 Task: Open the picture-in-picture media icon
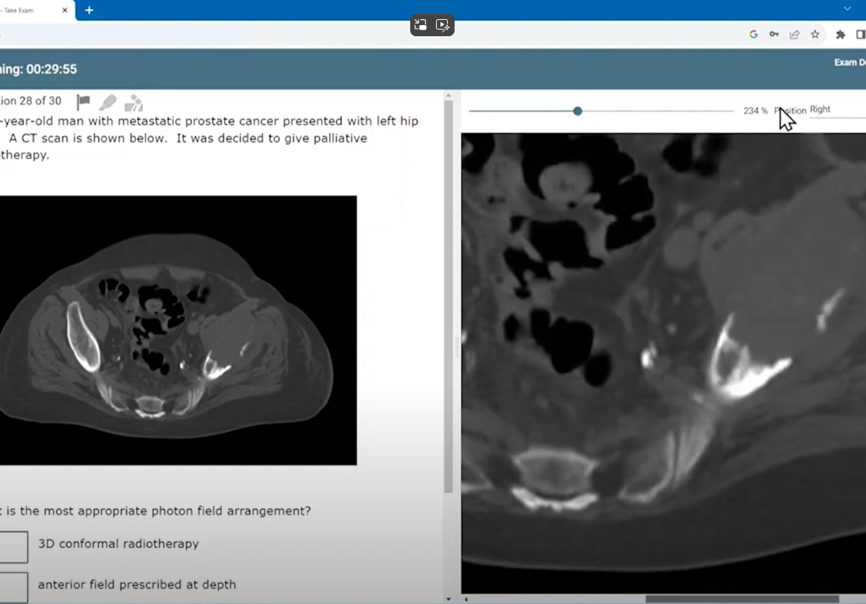coord(420,25)
